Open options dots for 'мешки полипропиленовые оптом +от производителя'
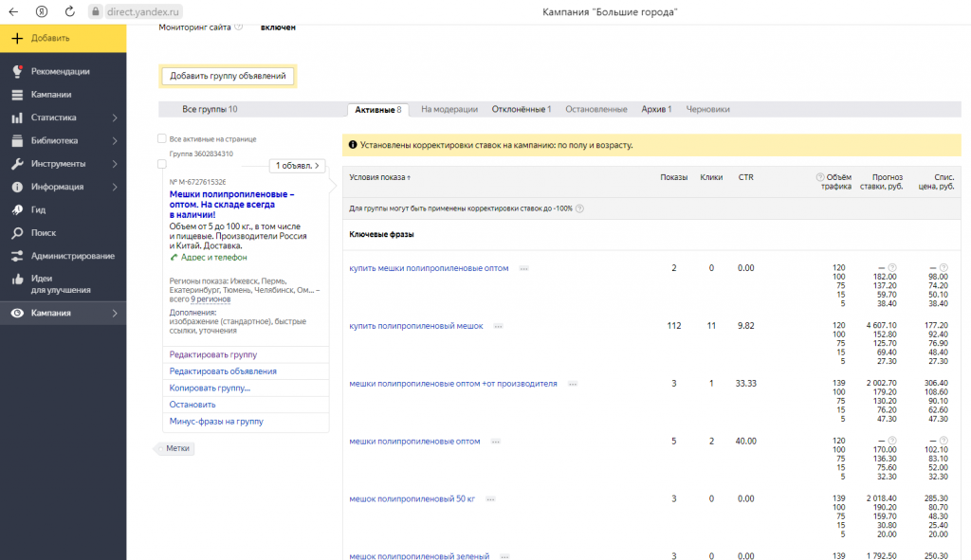 click(x=573, y=384)
